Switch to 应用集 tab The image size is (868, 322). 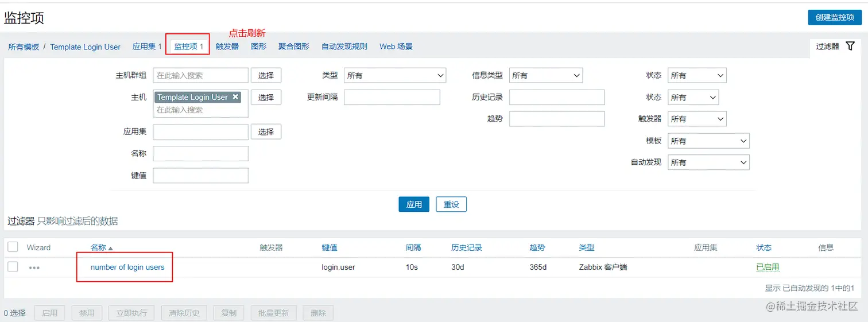pyautogui.click(x=147, y=46)
